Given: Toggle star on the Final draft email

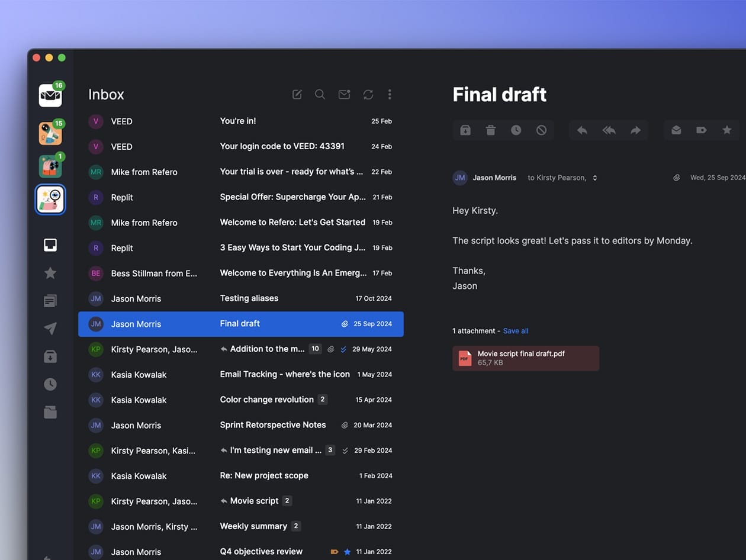Looking at the screenshot, I should [726, 130].
